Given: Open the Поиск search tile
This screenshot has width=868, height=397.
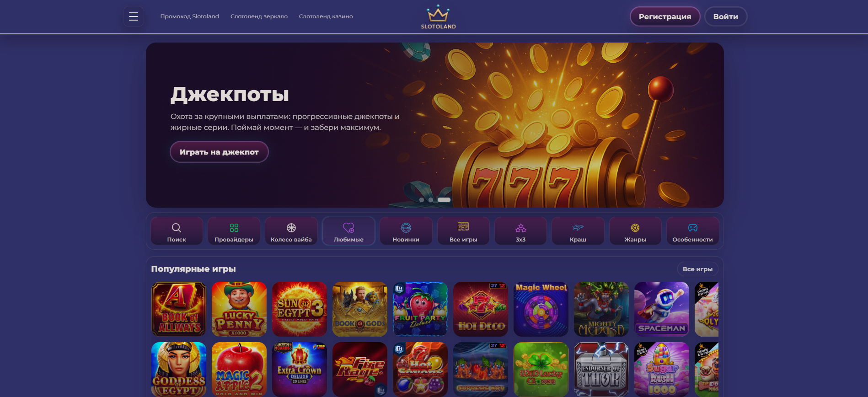Looking at the screenshot, I should coord(177,231).
